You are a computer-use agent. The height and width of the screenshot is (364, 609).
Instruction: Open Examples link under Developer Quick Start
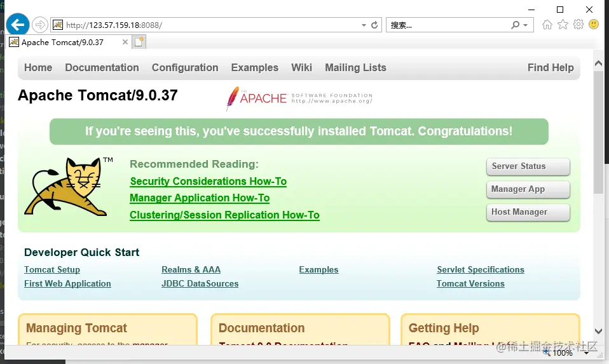(319, 270)
